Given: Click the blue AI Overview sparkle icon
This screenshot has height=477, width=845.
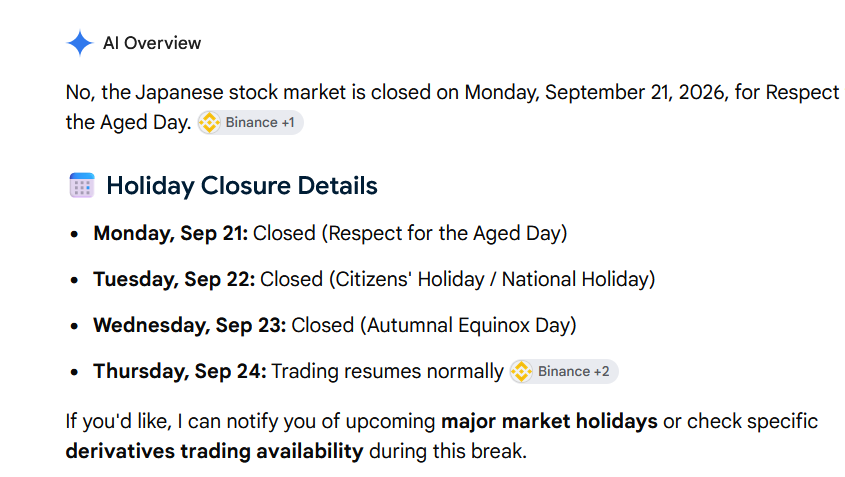Looking at the screenshot, I should tap(80, 43).
